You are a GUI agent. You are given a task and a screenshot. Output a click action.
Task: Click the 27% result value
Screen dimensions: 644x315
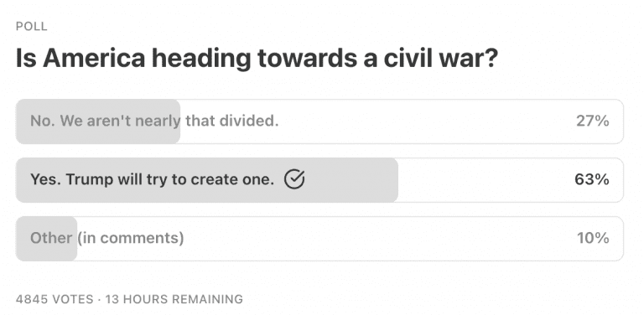point(592,121)
